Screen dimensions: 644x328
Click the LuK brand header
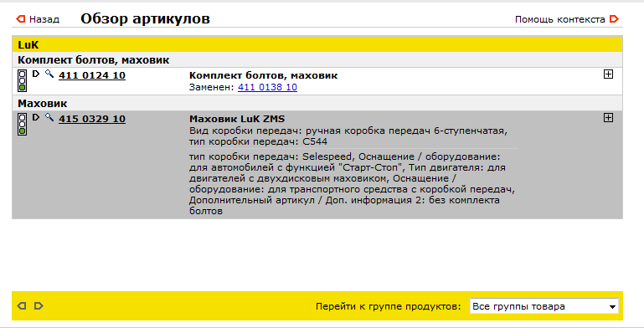click(317, 44)
